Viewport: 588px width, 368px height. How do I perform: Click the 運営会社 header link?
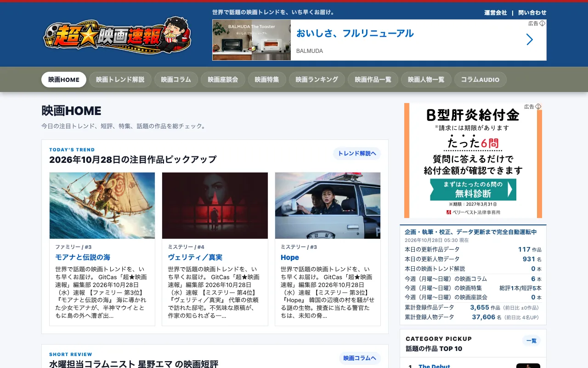[x=496, y=13]
